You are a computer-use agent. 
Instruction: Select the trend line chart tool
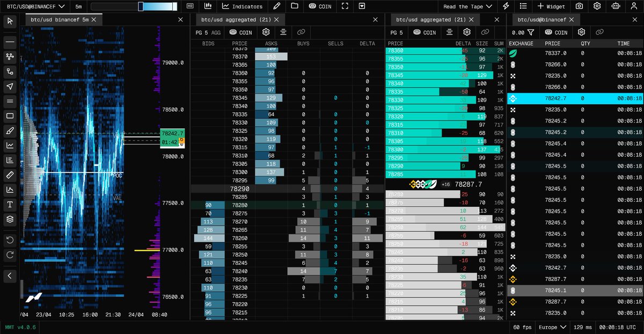point(10,145)
